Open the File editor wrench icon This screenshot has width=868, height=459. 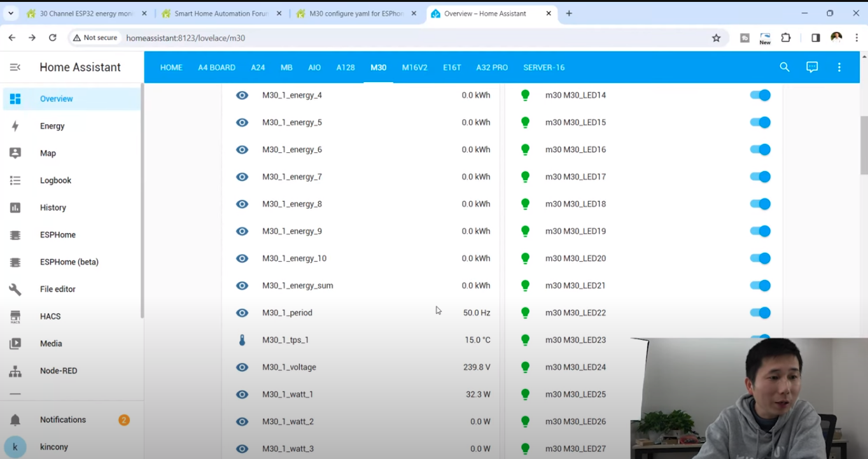15,289
